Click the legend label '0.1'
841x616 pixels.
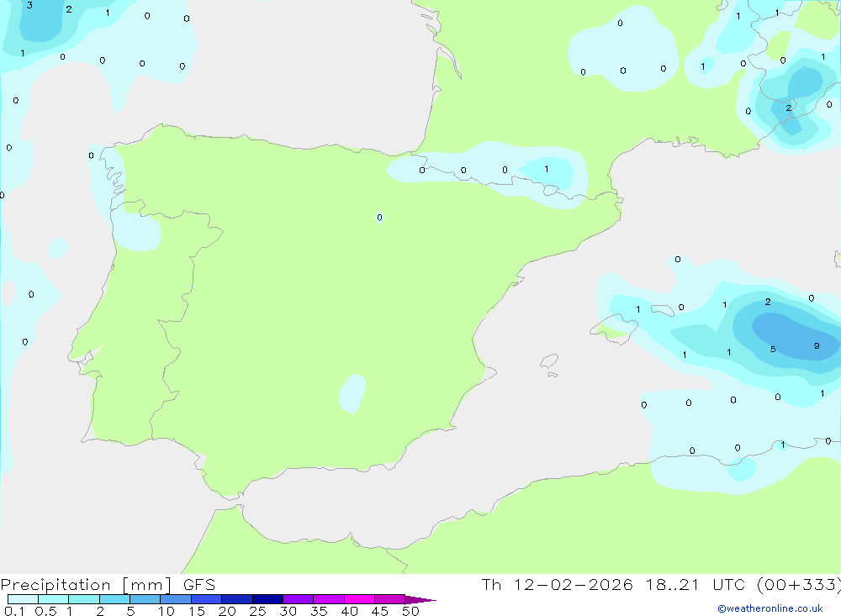[x=14, y=611]
